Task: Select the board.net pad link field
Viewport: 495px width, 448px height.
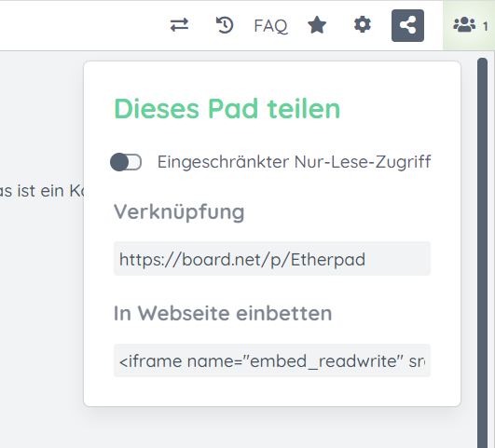Action: point(272,259)
